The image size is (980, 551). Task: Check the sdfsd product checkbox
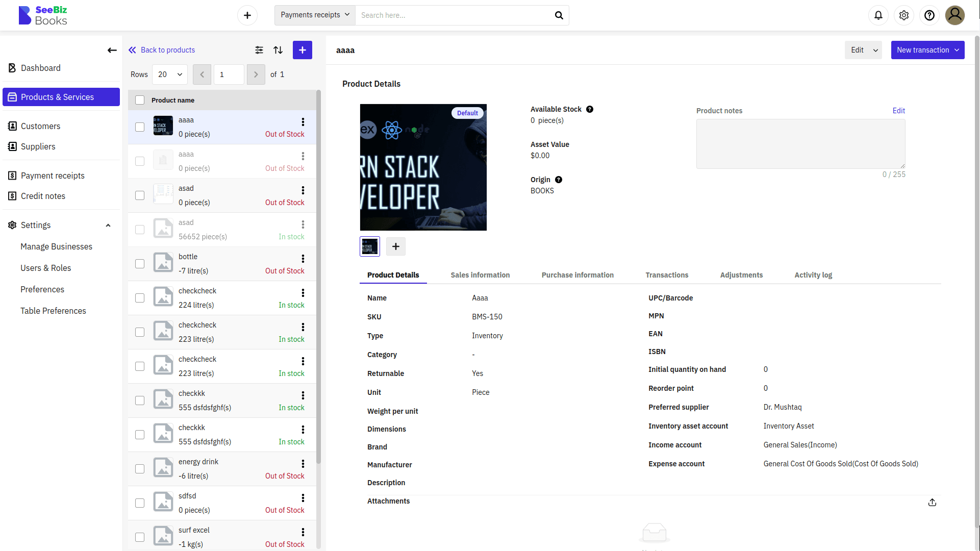pos(140,503)
